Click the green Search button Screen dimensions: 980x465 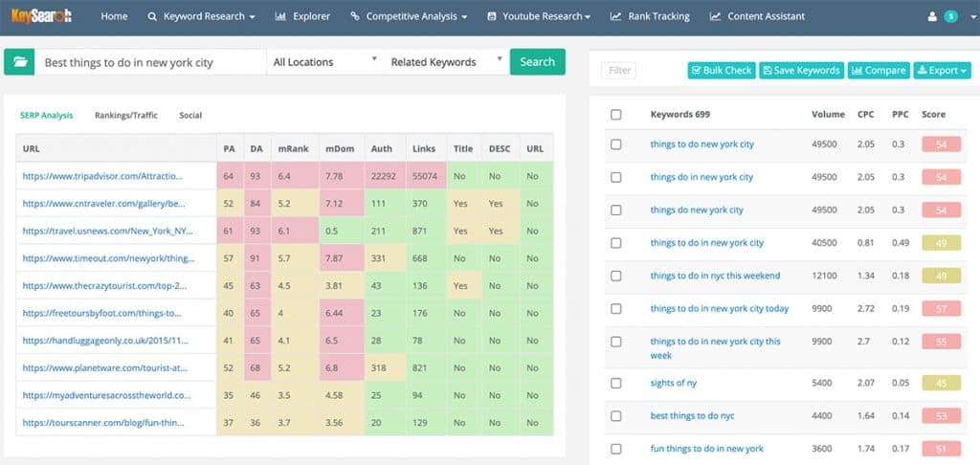[538, 62]
